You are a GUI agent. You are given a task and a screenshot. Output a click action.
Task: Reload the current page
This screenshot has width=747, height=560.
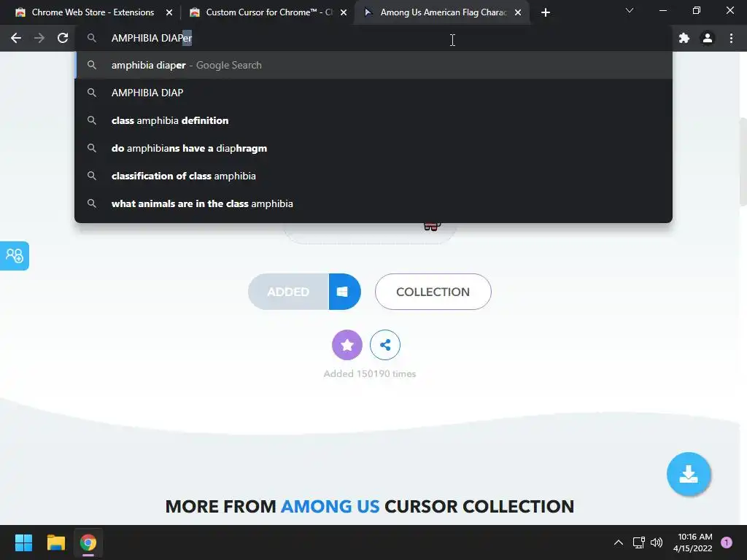click(x=63, y=38)
